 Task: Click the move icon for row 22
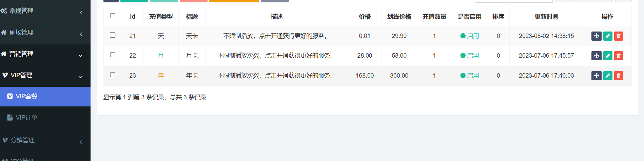point(596,56)
